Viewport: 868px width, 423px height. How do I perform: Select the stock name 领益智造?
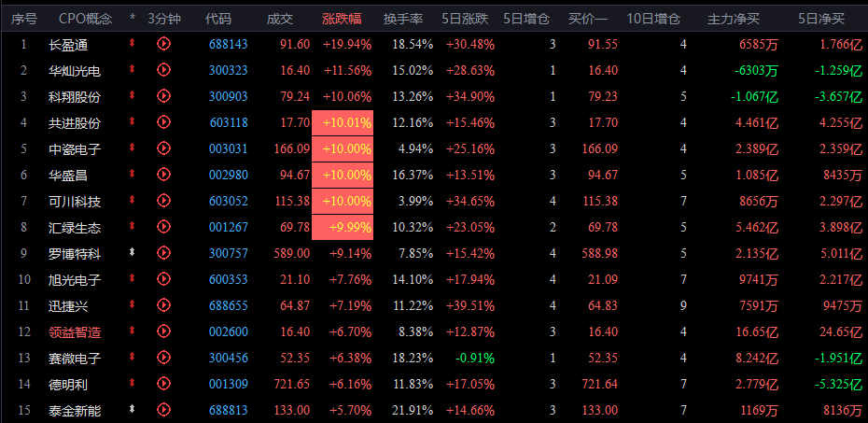coord(75,332)
